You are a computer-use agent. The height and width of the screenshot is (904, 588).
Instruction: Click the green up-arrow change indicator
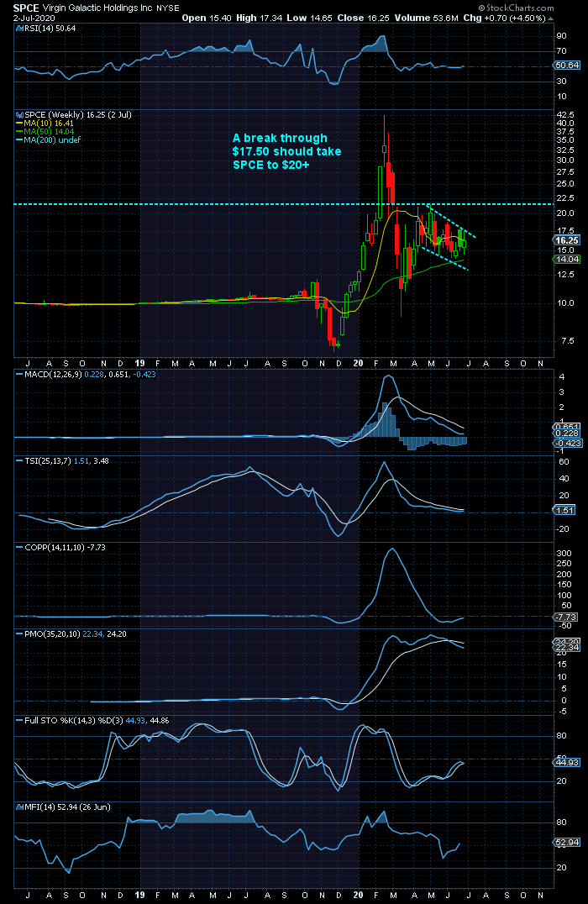click(x=550, y=18)
